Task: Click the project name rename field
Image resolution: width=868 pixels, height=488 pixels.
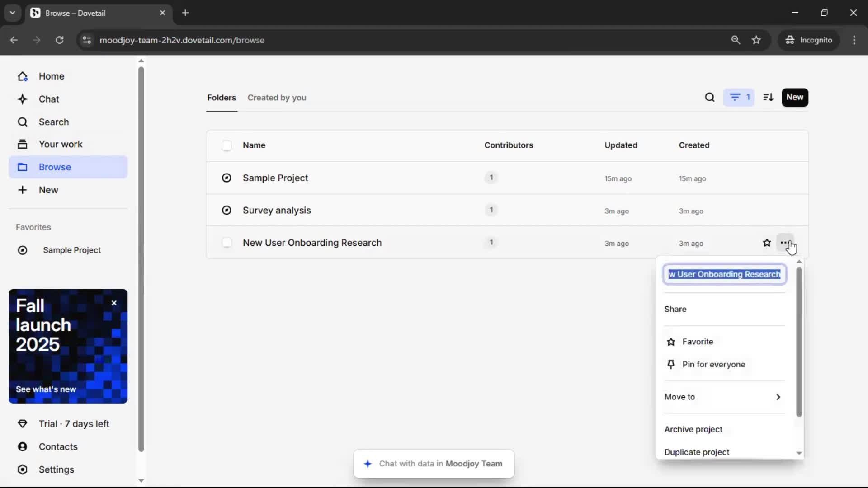Action: coord(724,274)
